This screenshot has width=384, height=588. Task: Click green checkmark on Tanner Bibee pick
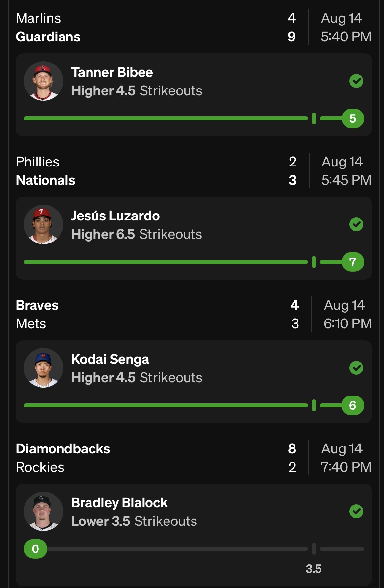point(356,81)
